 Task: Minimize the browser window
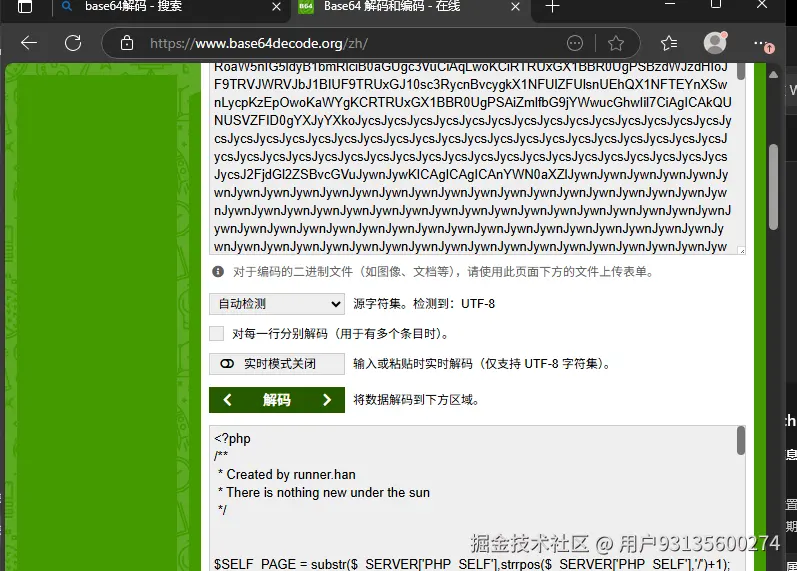[670, 5]
